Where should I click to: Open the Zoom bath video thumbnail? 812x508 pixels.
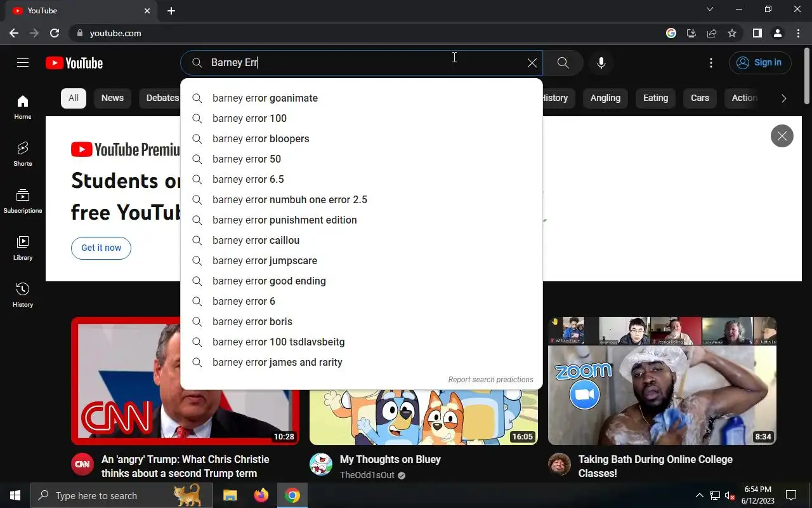point(662,381)
